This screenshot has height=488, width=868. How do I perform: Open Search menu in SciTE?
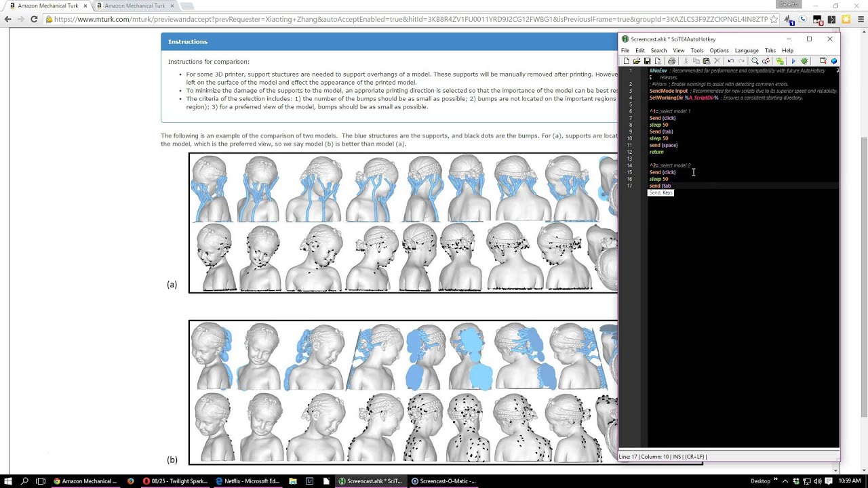[x=658, y=50]
